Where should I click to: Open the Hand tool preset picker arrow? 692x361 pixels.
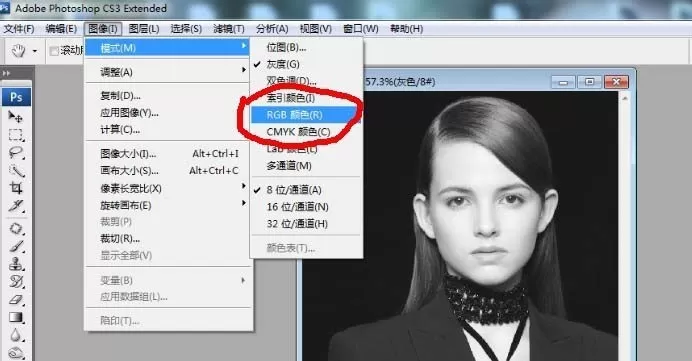pos(35,51)
